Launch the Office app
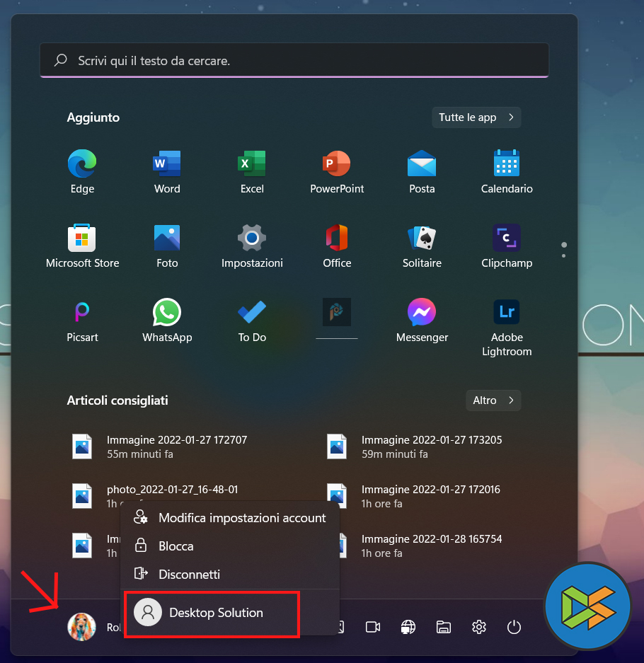 point(337,246)
